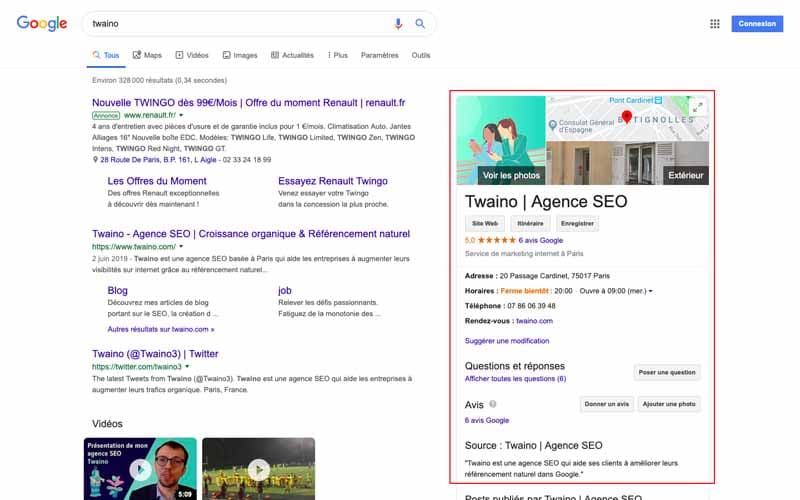Screen dimensions: 800x500
Task: Click the Enregistrer button
Action: (577, 223)
